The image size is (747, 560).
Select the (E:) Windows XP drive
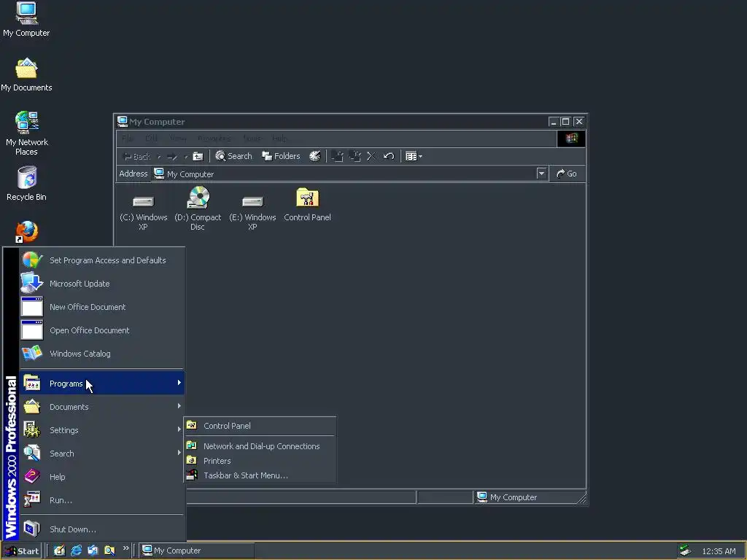252,209
